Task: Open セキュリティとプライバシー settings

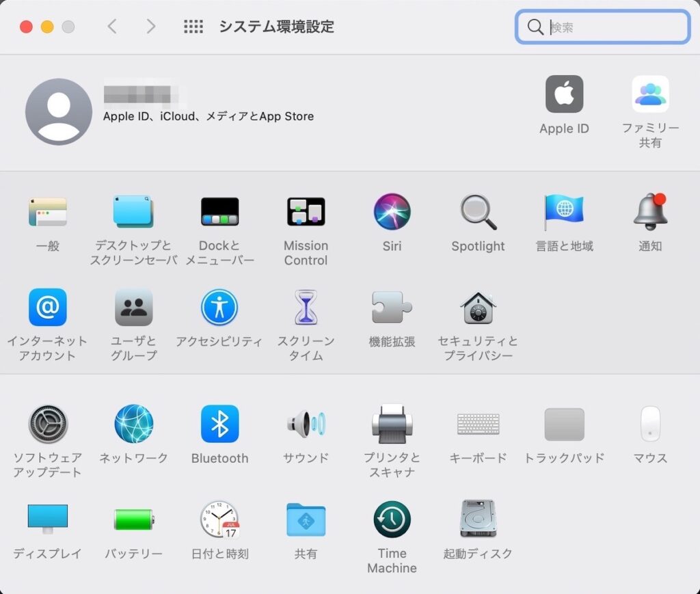Action: coord(478,308)
